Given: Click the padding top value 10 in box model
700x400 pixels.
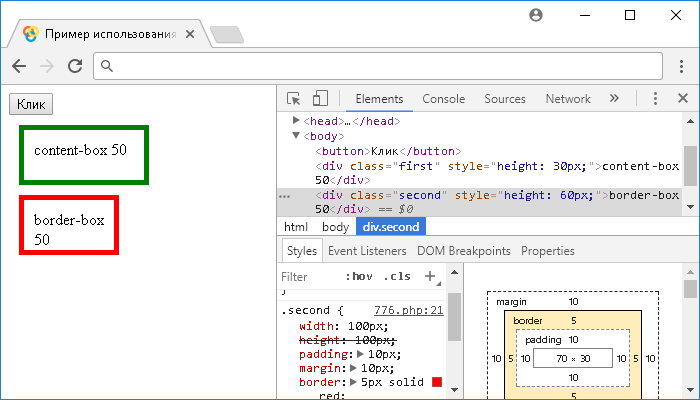Looking at the screenshot, I should (x=574, y=340).
